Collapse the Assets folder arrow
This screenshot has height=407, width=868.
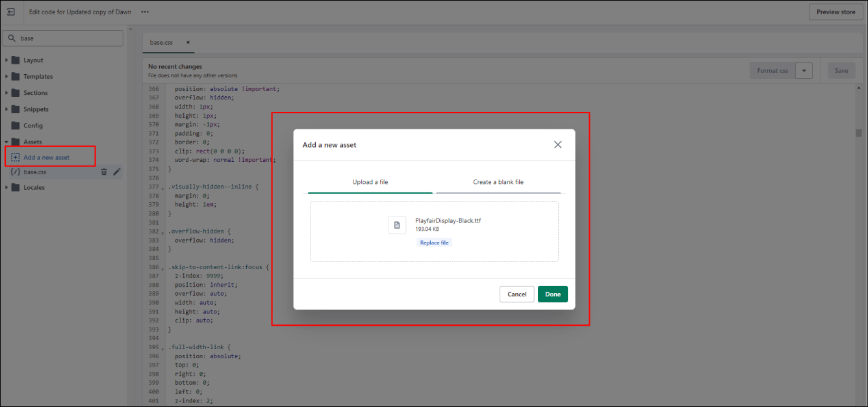click(6, 142)
